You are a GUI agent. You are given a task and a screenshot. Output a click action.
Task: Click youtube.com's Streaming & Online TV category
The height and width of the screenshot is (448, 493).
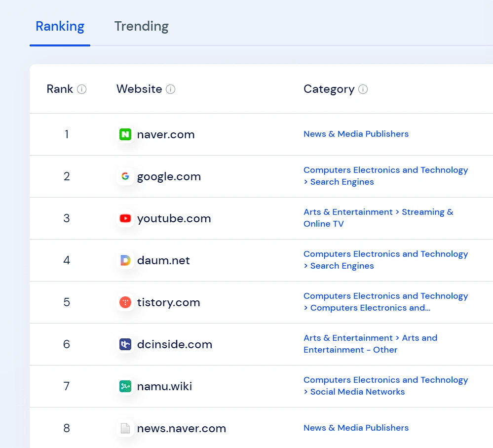378,218
